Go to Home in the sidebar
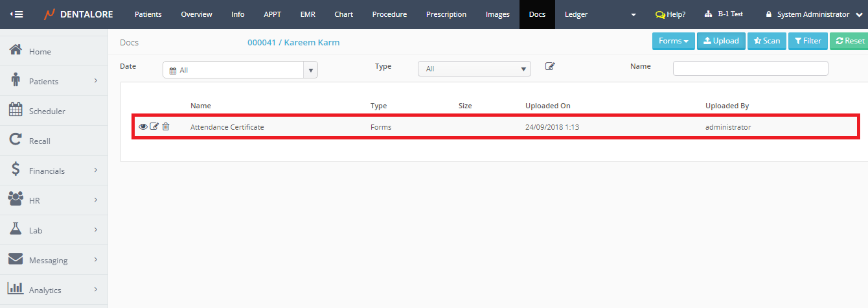 pyautogui.click(x=40, y=51)
